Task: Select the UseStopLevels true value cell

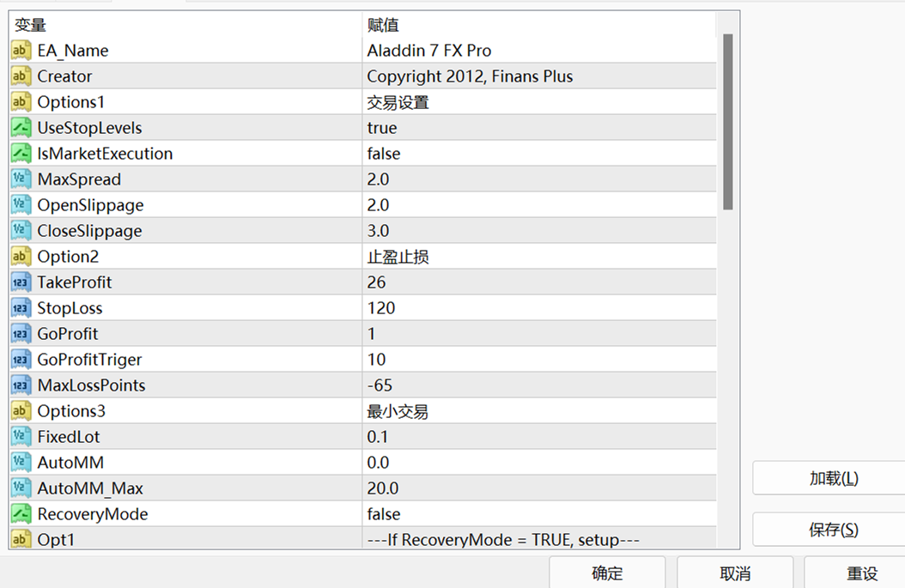Action: [538, 128]
